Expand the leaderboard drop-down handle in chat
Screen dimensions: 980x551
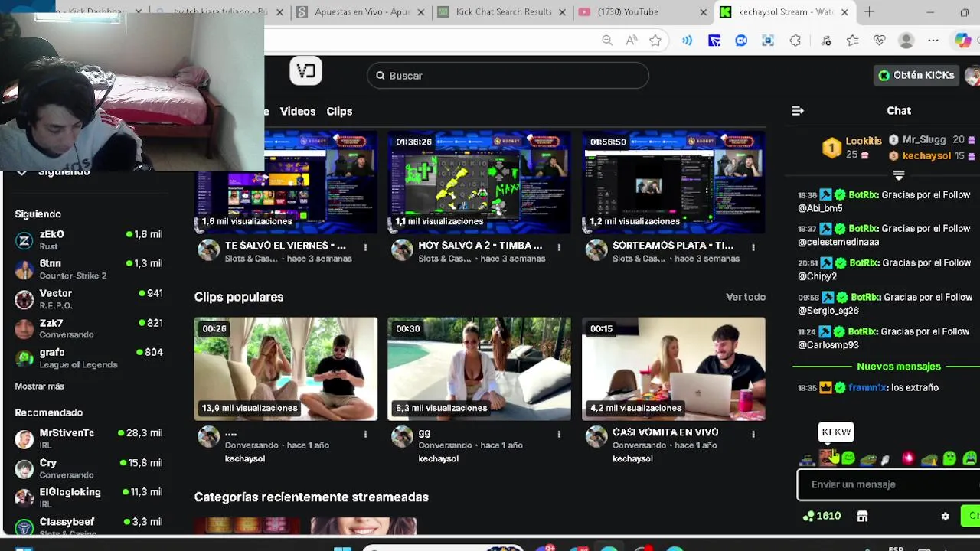[899, 175]
